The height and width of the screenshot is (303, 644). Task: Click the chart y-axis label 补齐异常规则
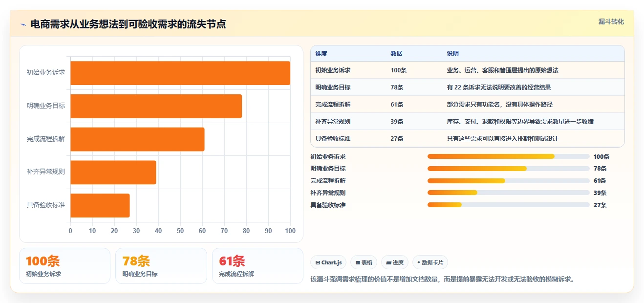tap(46, 172)
